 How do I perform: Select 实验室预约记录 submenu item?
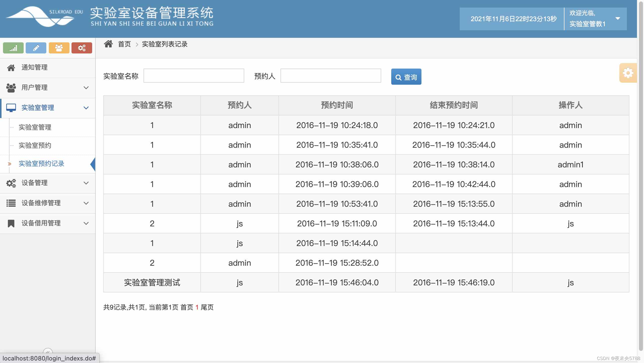coord(42,164)
